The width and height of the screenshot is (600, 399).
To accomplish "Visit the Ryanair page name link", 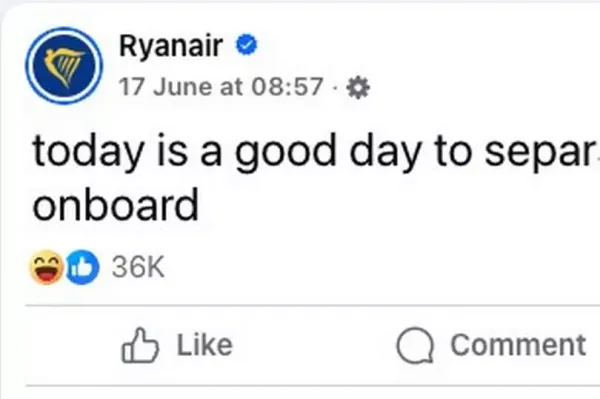I will point(171,45).
